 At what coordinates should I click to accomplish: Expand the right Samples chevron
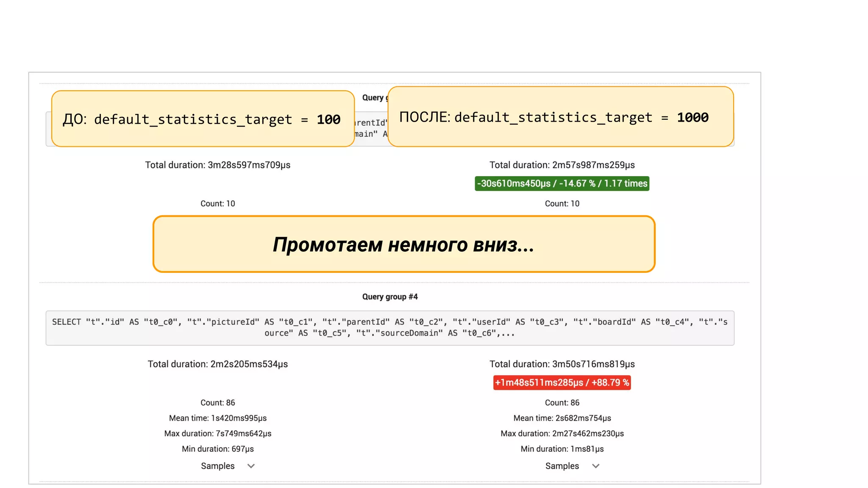pos(595,466)
